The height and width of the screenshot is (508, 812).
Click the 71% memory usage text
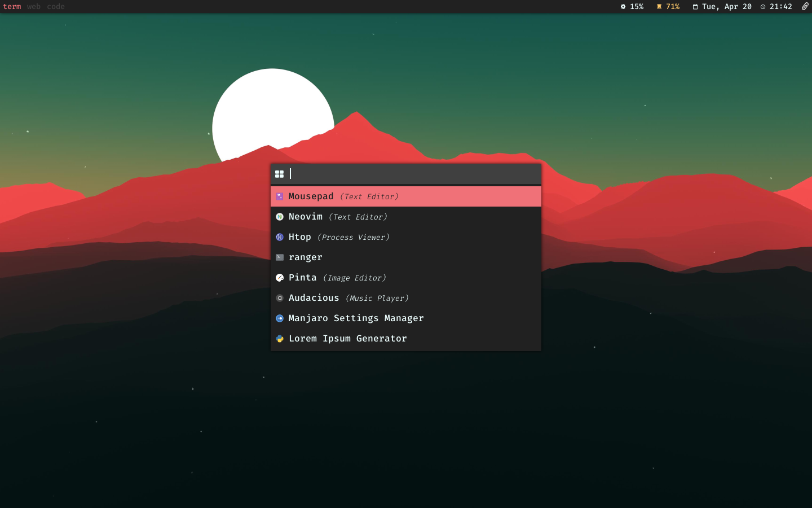(673, 7)
